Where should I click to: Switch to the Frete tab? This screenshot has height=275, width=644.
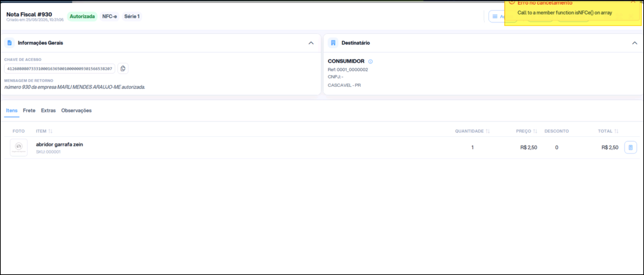tap(29, 110)
